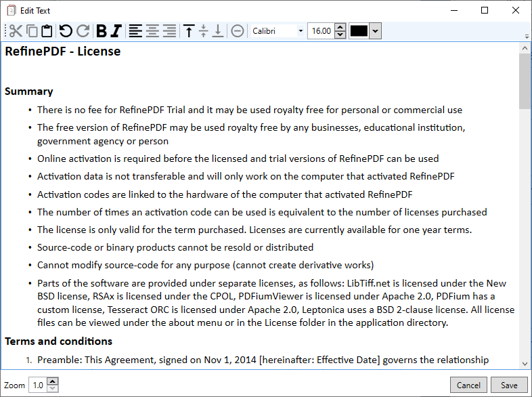Image resolution: width=532 pixels, height=397 pixels.
Task: Click the scroll down arrow
Action: [x=525, y=364]
